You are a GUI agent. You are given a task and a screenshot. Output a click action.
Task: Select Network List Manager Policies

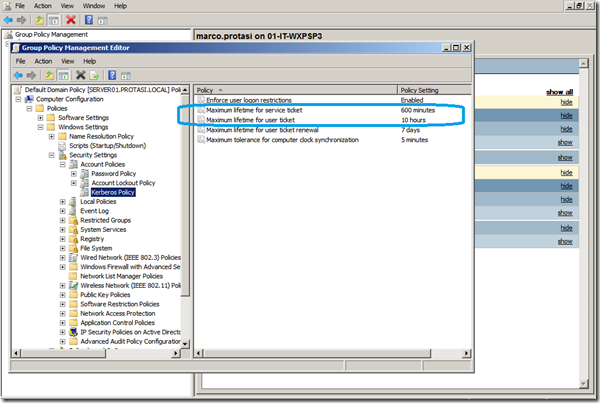pos(121,276)
